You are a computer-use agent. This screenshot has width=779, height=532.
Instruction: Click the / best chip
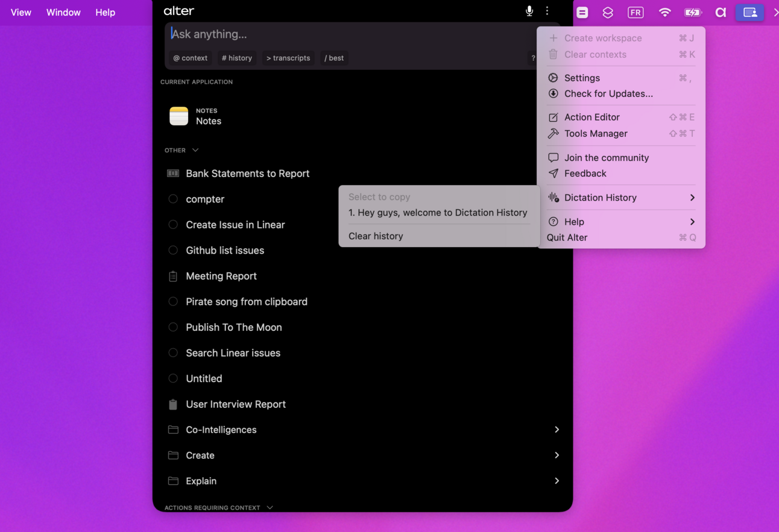(334, 58)
